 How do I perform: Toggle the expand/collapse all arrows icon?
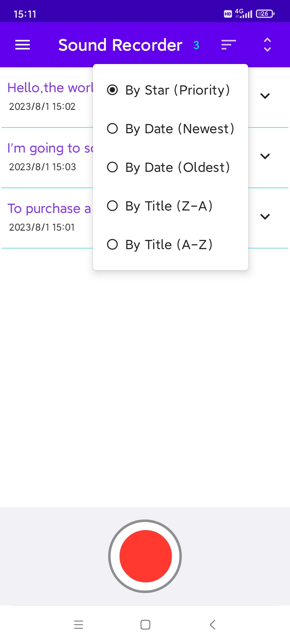point(267,45)
